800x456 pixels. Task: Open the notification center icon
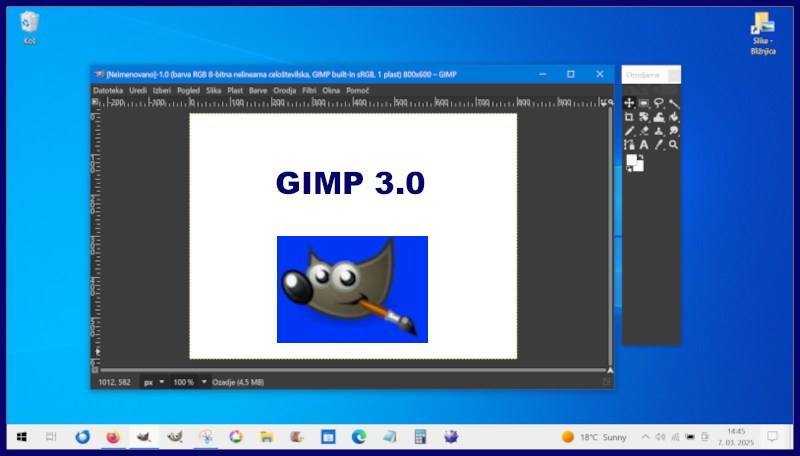click(772, 437)
